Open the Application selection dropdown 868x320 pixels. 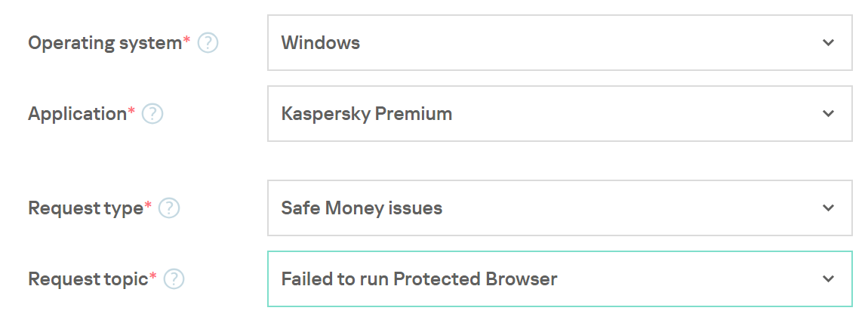559,114
